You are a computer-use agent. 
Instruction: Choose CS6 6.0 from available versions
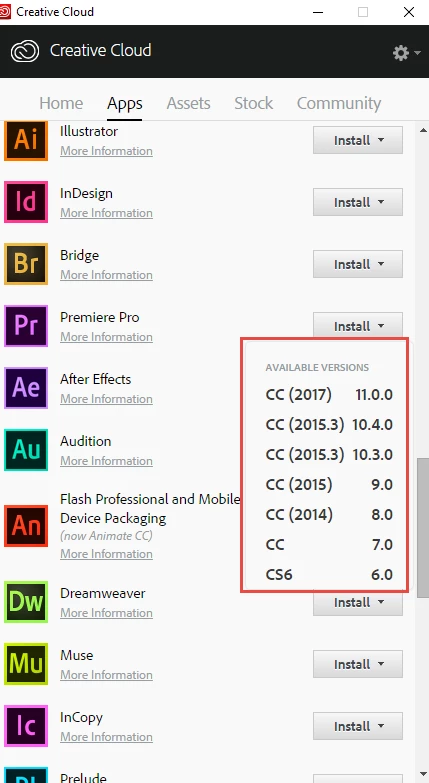(329, 575)
